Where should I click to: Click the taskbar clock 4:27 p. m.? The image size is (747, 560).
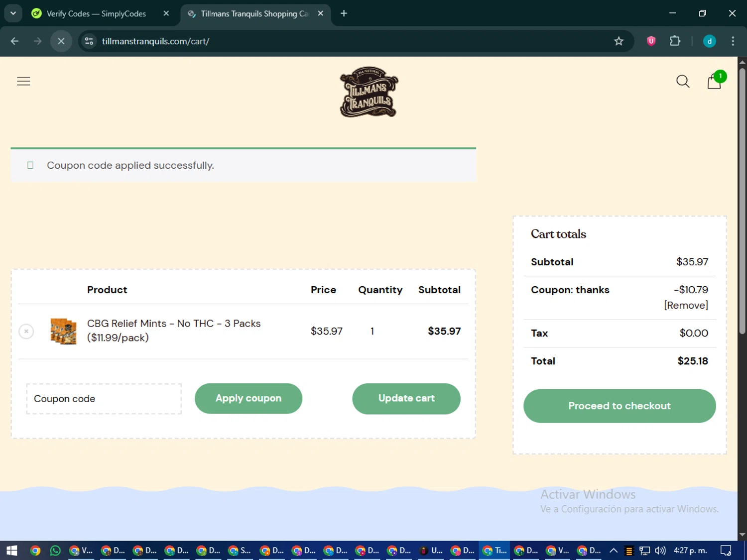pyautogui.click(x=690, y=551)
